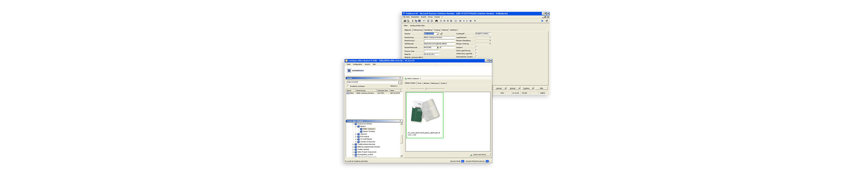The height and width of the screenshot is (175, 868).
Task: Open the Verkauf dropdown button
Action: pyautogui.click(x=500, y=88)
